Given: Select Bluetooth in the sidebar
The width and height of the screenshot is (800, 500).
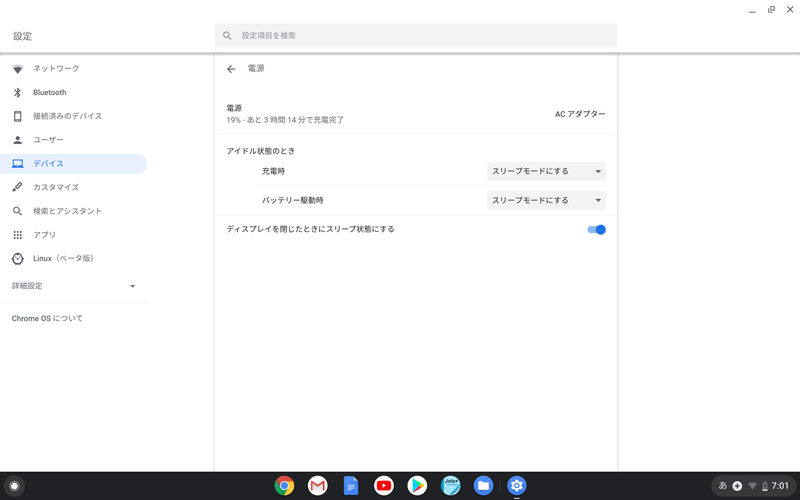Looking at the screenshot, I should 73,92.
